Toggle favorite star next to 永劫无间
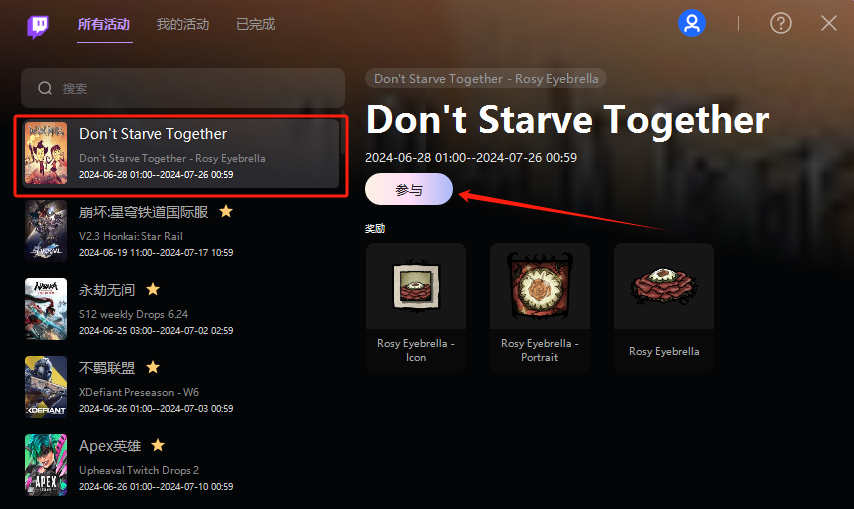This screenshot has height=509, width=854. pos(153,289)
